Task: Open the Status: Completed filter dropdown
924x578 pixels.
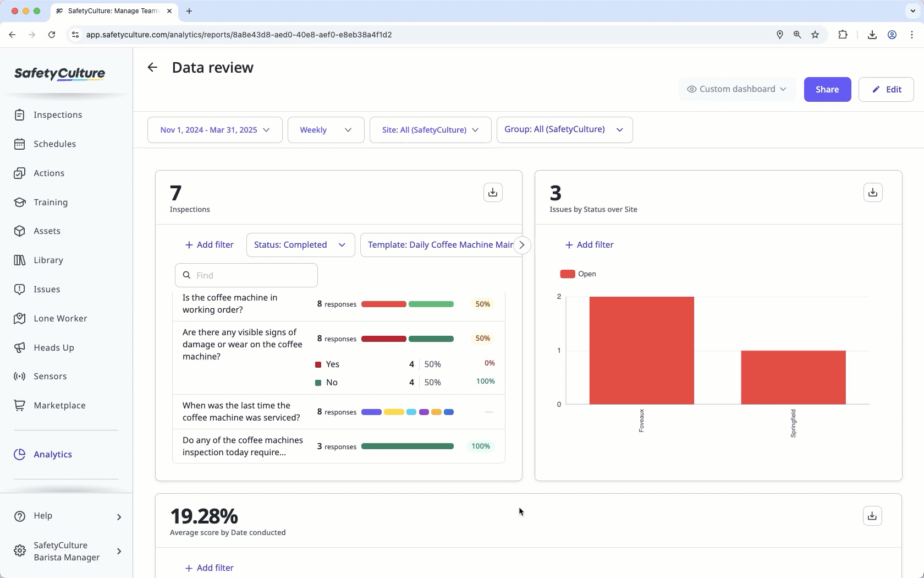Action: coord(300,245)
